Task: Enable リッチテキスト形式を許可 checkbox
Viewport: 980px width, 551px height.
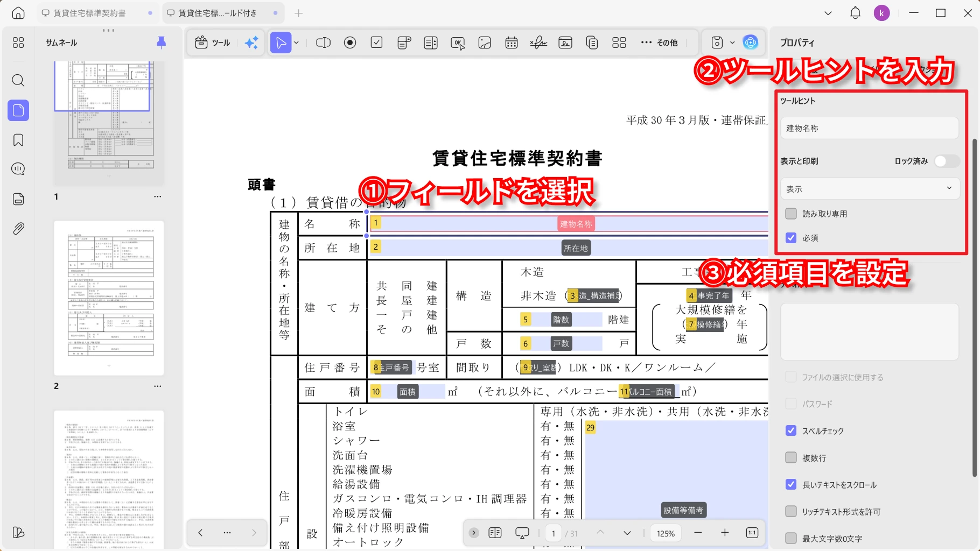Action: pyautogui.click(x=791, y=511)
